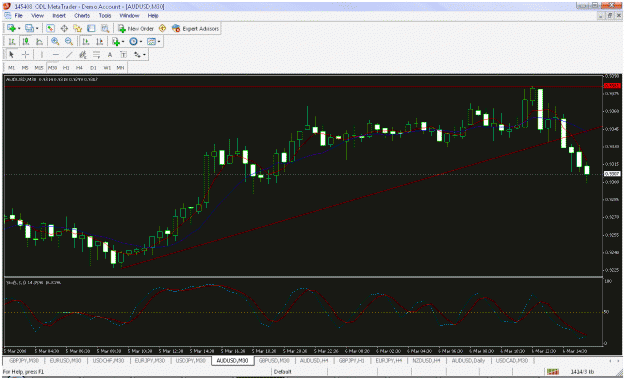
Task: Switch to H1 timeframe
Action: pos(66,68)
